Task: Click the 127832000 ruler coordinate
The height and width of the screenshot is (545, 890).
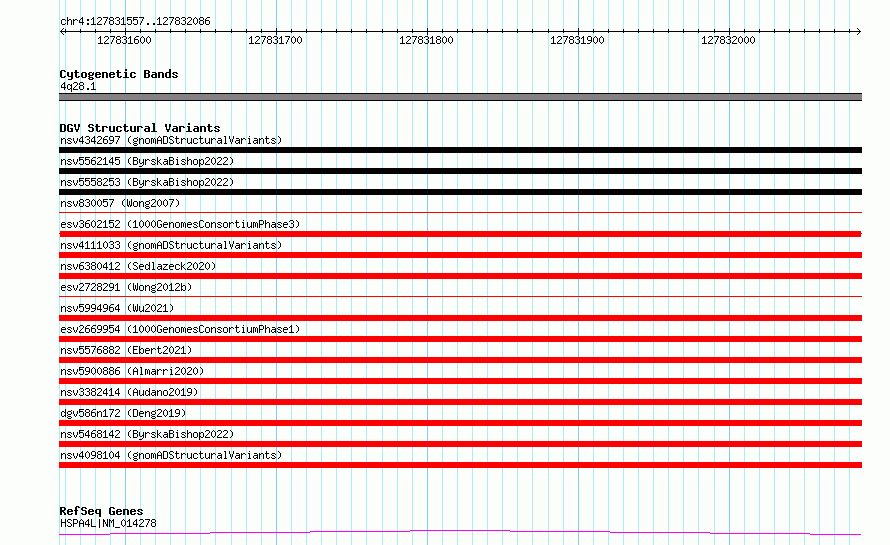Action: point(728,40)
